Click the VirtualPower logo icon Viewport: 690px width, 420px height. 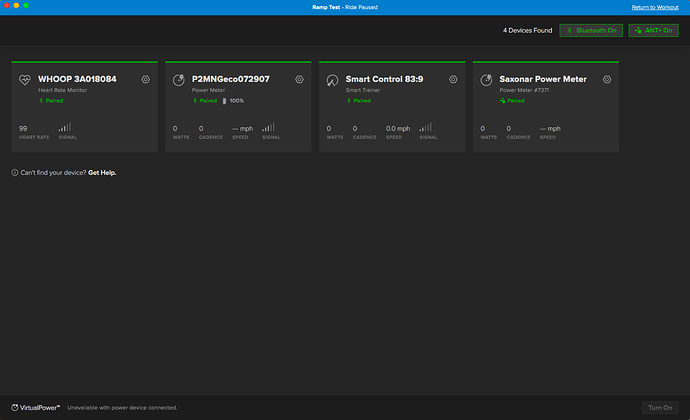15,408
